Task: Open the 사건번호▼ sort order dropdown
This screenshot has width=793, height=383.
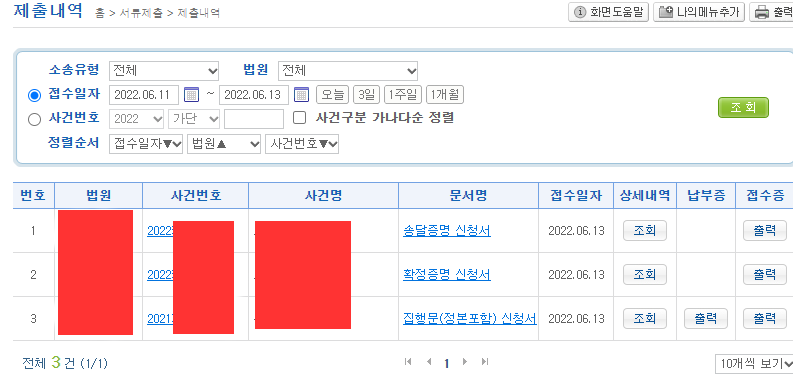Action: tap(302, 144)
